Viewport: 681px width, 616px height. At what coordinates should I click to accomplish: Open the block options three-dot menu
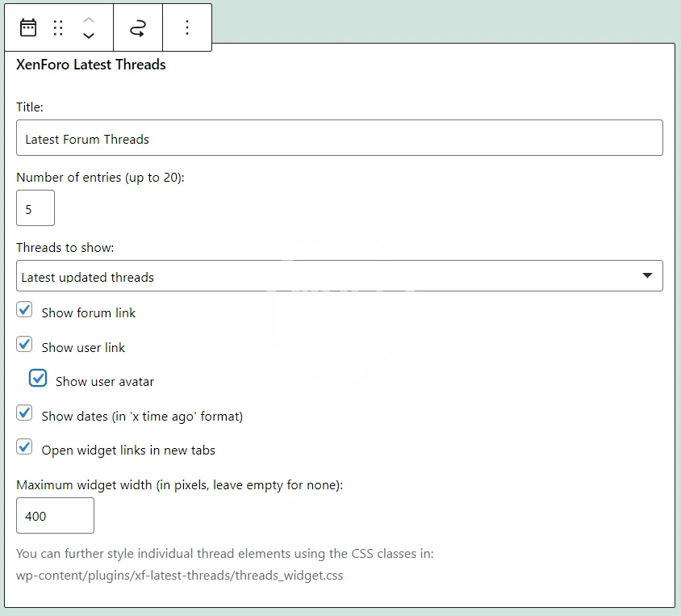[x=187, y=28]
